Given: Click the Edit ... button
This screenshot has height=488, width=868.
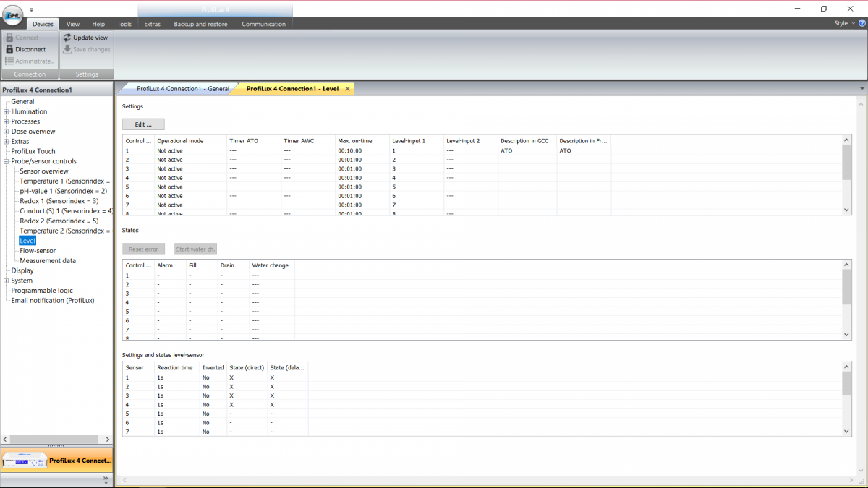Looking at the screenshot, I should pyautogui.click(x=143, y=124).
